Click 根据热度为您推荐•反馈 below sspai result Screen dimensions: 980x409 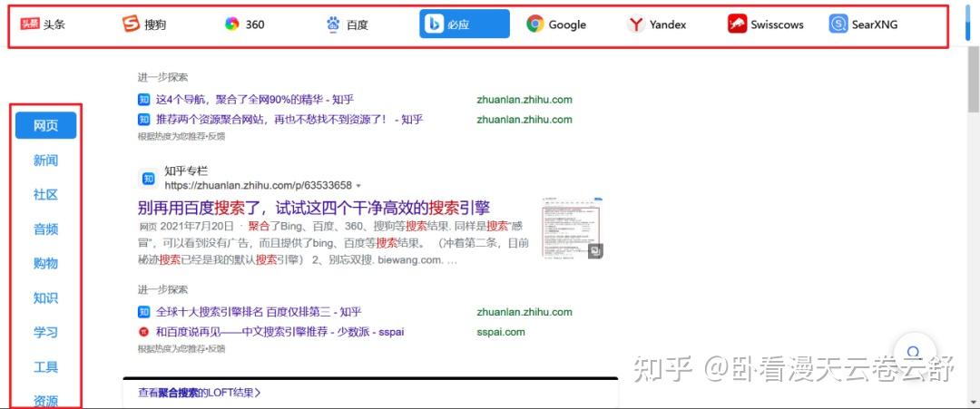181,348
